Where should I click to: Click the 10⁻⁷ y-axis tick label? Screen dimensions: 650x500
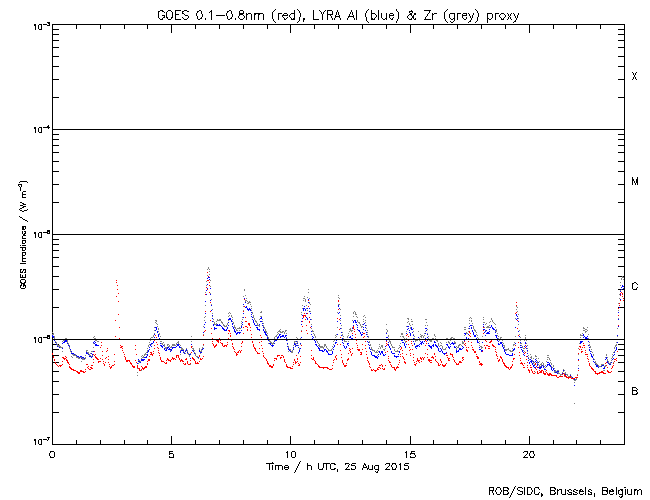pos(38,443)
